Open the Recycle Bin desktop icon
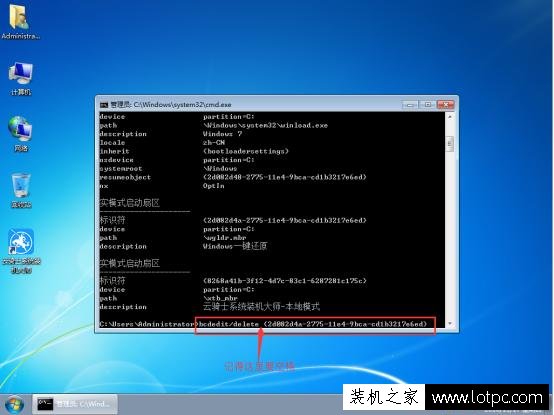554x415 pixels. click(x=21, y=190)
